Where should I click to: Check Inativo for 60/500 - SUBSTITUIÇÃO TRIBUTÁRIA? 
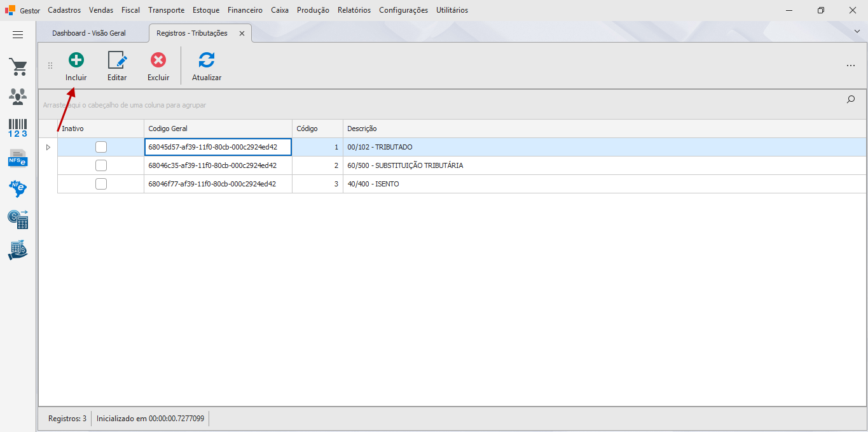101,165
